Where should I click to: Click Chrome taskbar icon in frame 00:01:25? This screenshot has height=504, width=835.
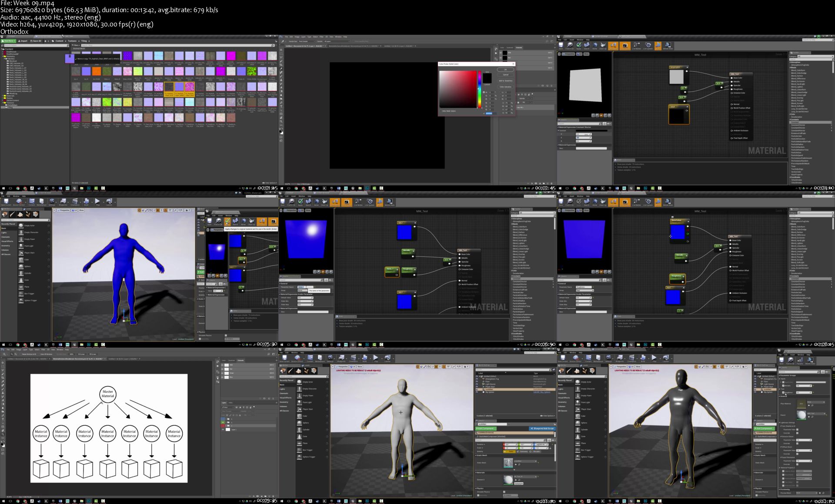pos(18,188)
